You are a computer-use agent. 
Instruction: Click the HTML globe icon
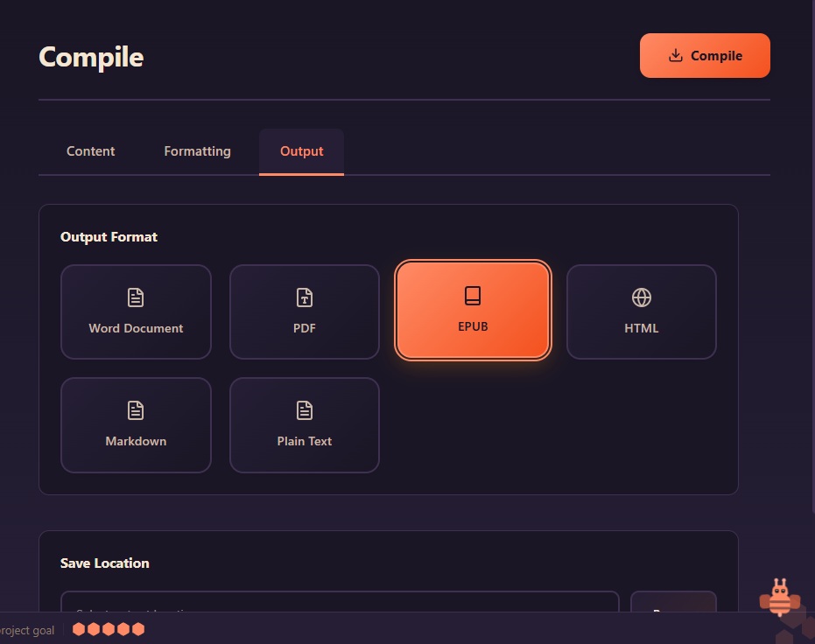click(642, 299)
